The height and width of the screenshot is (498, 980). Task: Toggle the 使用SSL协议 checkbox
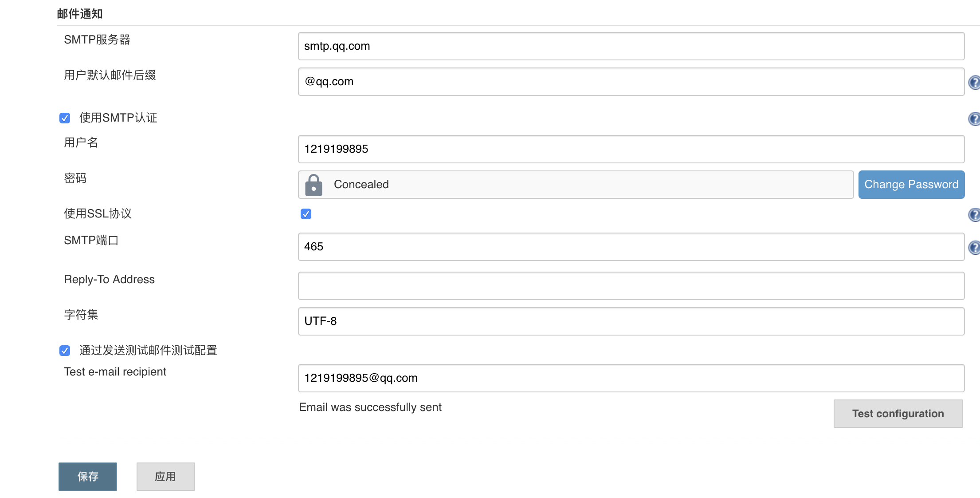pos(306,214)
